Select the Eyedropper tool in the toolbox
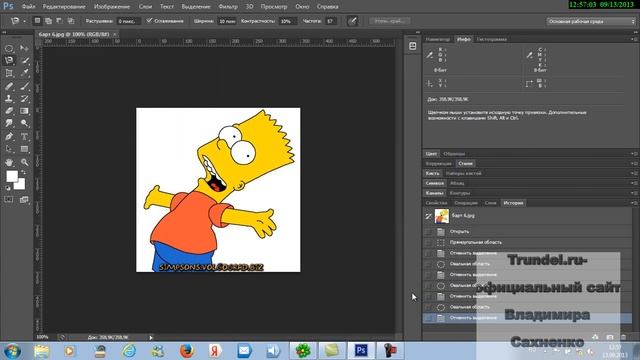 [x=24, y=73]
